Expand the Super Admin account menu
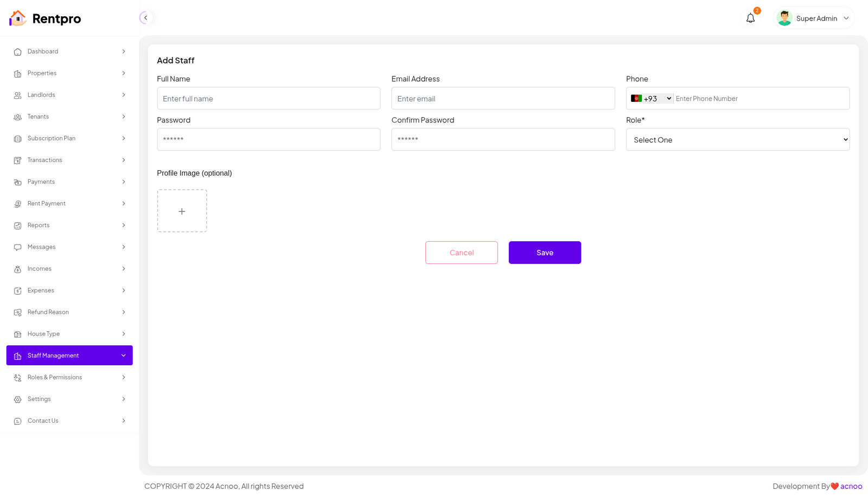 pyautogui.click(x=846, y=18)
